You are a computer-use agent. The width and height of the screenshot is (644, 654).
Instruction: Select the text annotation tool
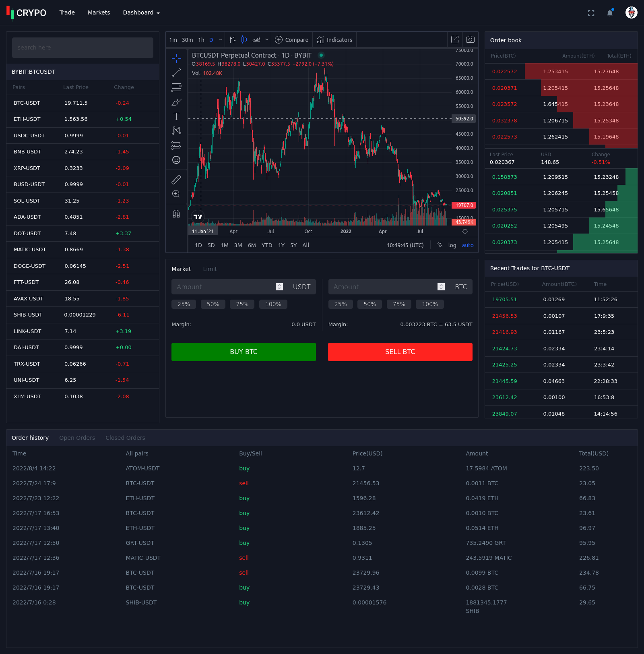pos(176,116)
